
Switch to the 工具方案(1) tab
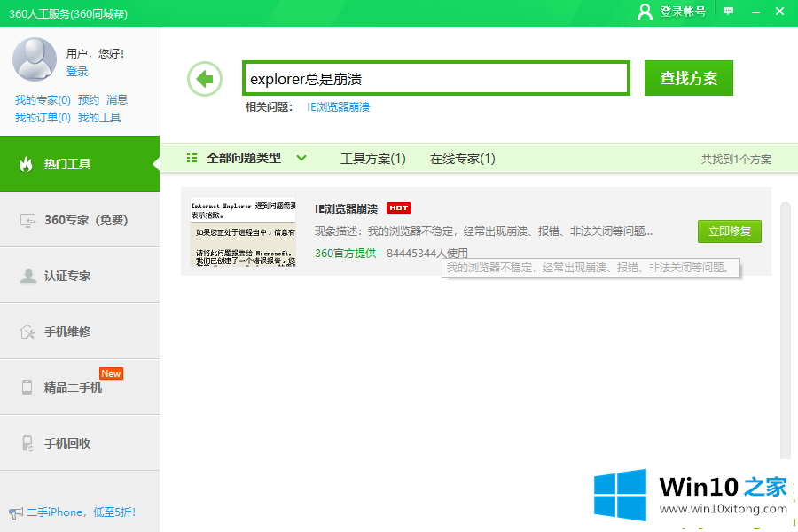coord(373,159)
